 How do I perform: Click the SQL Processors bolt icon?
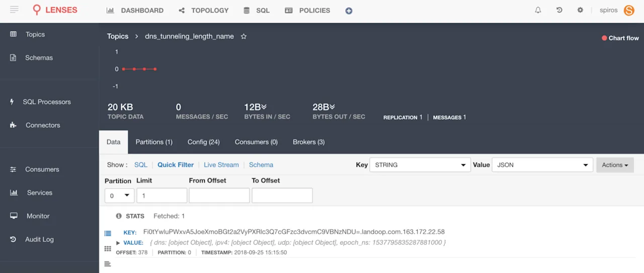pyautogui.click(x=12, y=102)
